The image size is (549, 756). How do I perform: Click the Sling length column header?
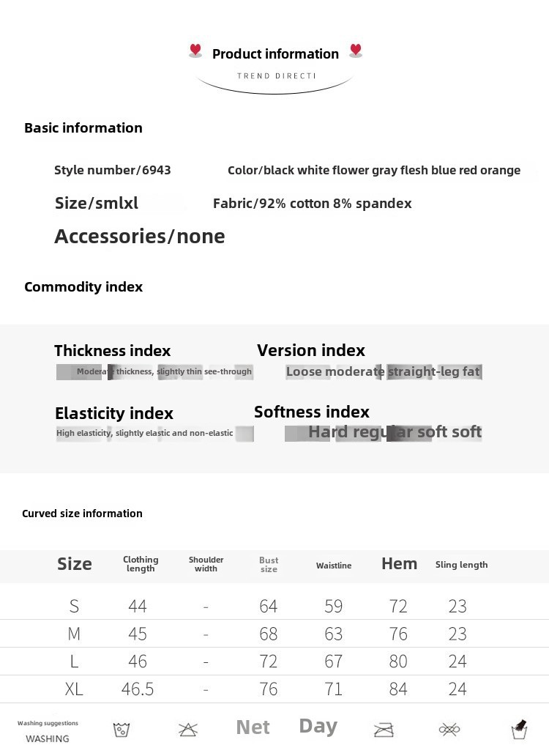pyautogui.click(x=461, y=565)
